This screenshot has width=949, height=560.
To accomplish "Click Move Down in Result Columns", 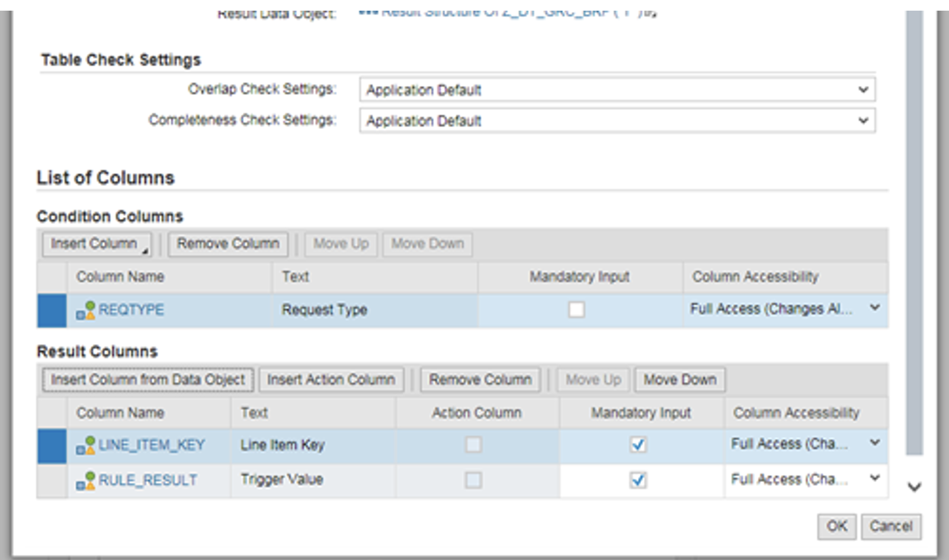I will (680, 380).
